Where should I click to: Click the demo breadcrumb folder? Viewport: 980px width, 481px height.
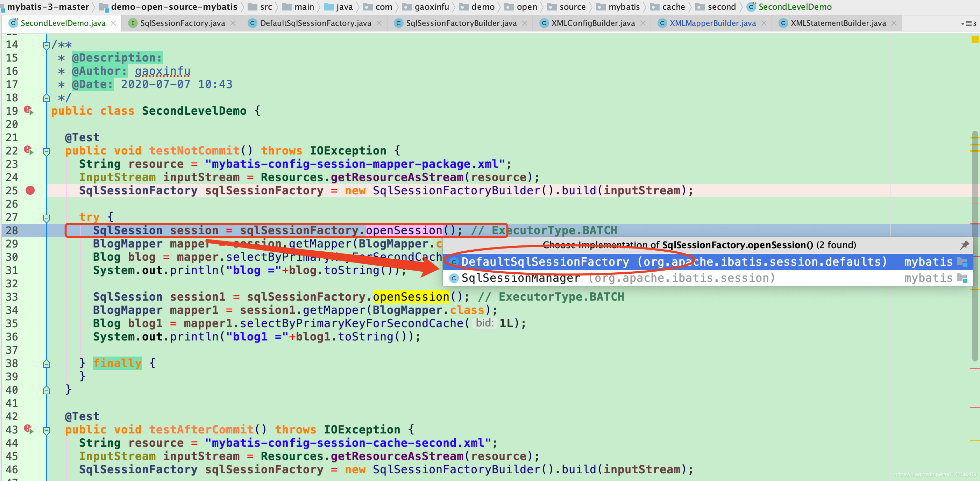coord(477,7)
